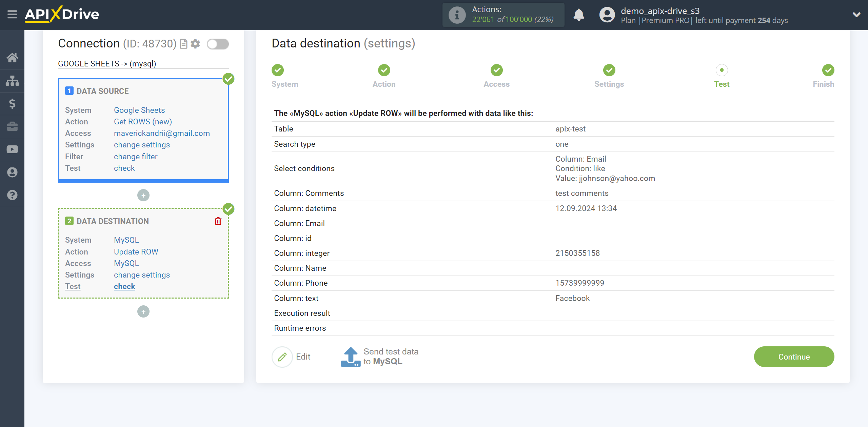The height and width of the screenshot is (427, 868).
Task: Click check link under Data Destination Test
Action: coord(123,286)
